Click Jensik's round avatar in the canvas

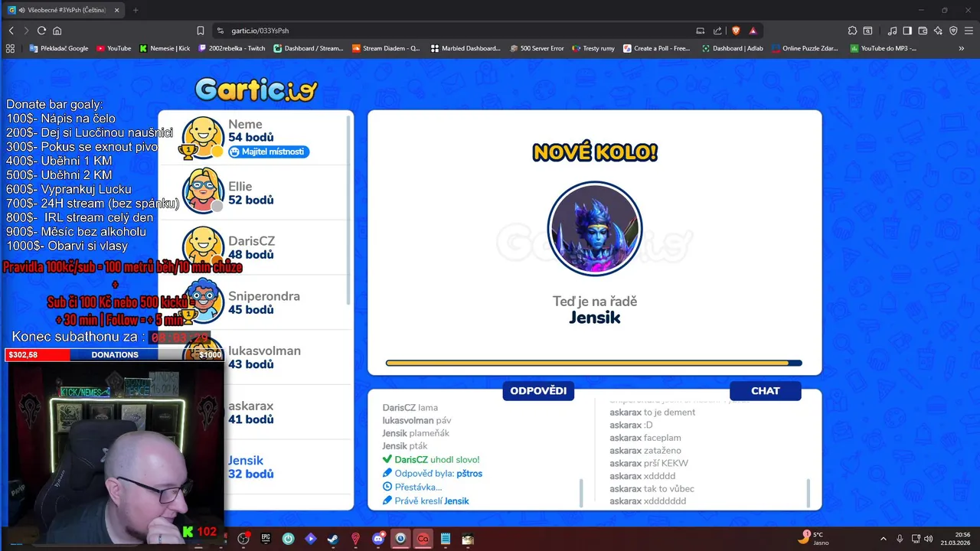(x=595, y=229)
